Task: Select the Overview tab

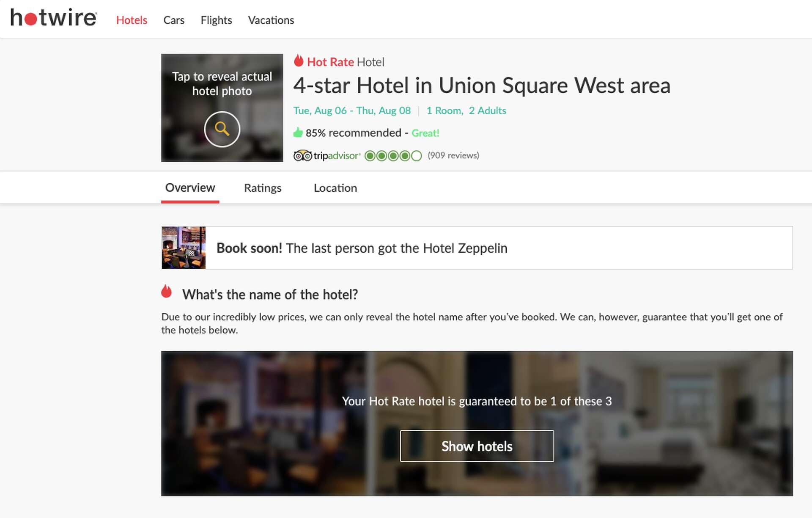Action: tap(190, 187)
